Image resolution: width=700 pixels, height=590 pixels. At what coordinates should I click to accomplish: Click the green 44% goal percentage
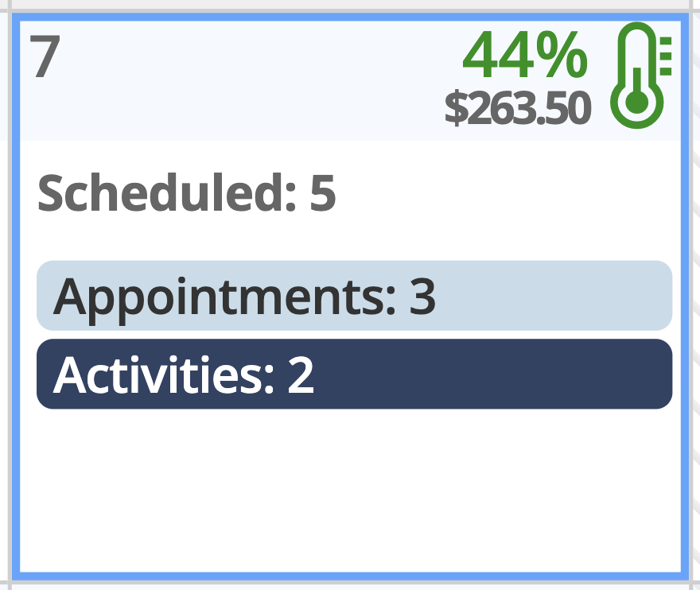pyautogui.click(x=524, y=56)
